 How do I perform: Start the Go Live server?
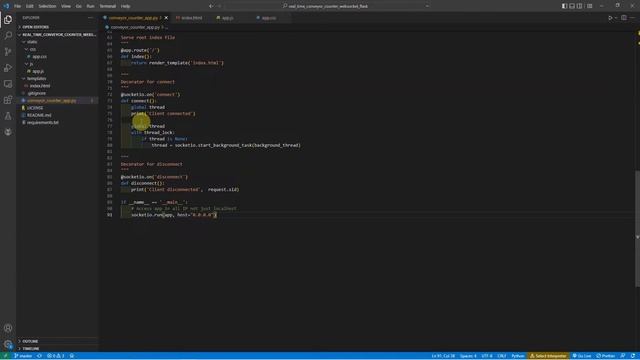[x=582, y=356]
